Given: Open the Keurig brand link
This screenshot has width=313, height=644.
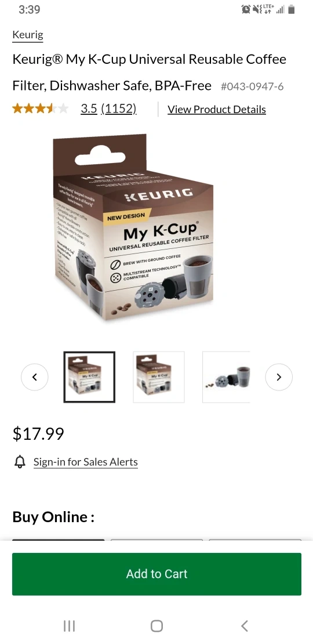Looking at the screenshot, I should coord(28,35).
